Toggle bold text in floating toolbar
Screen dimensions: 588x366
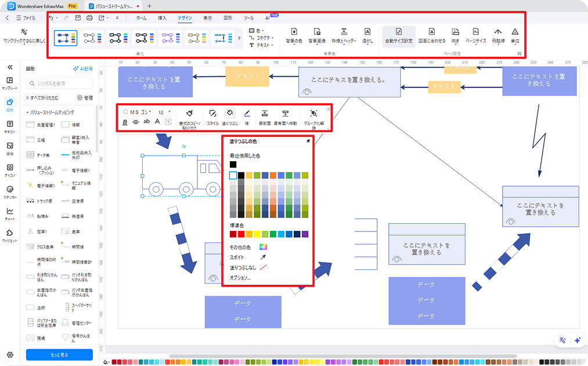click(125, 122)
